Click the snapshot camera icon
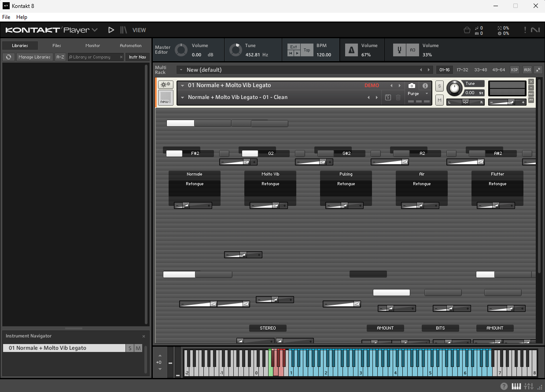Viewport: 545px width, 392px height. pyautogui.click(x=412, y=86)
